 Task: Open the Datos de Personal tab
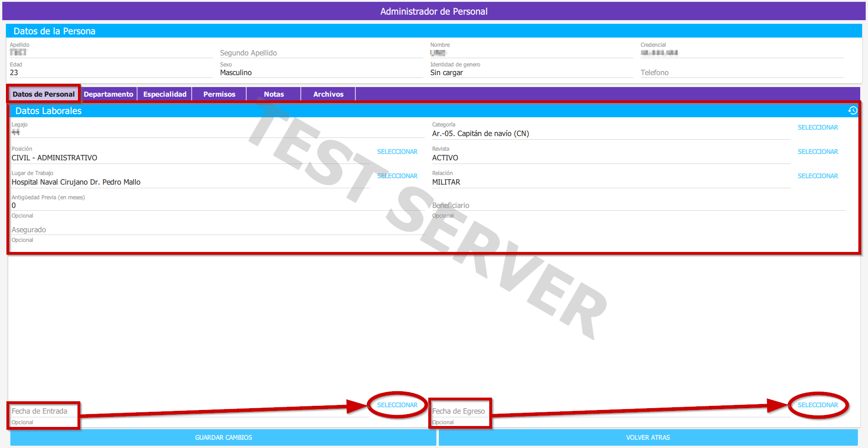coord(44,94)
